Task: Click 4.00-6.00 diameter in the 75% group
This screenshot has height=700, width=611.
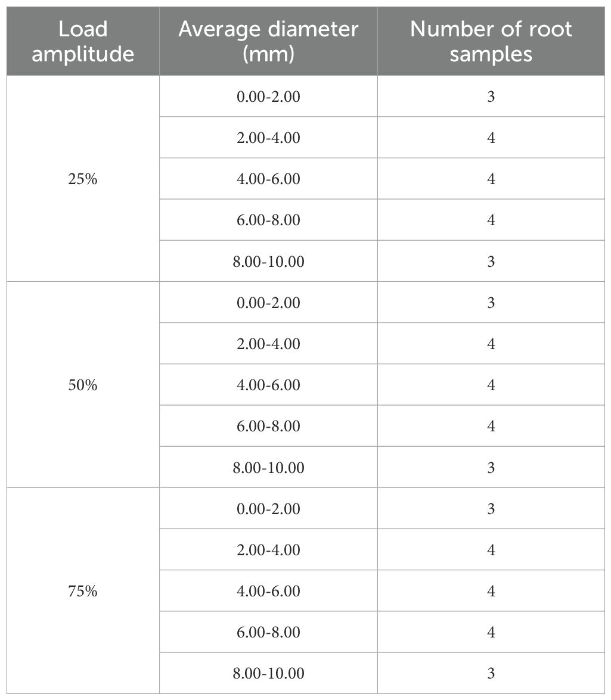Action: (x=268, y=591)
